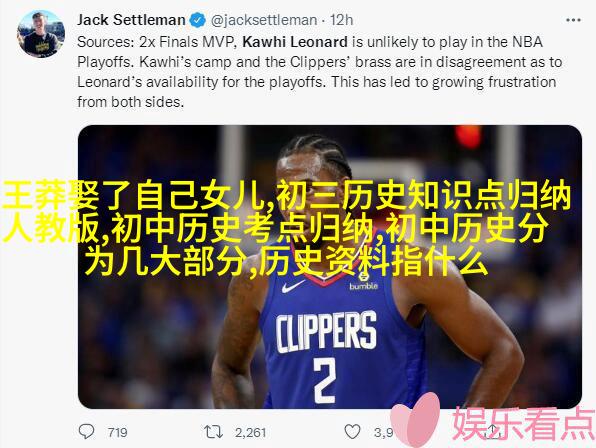Click the retweet arrows icon
This screenshot has width=596, height=448.
213,432
